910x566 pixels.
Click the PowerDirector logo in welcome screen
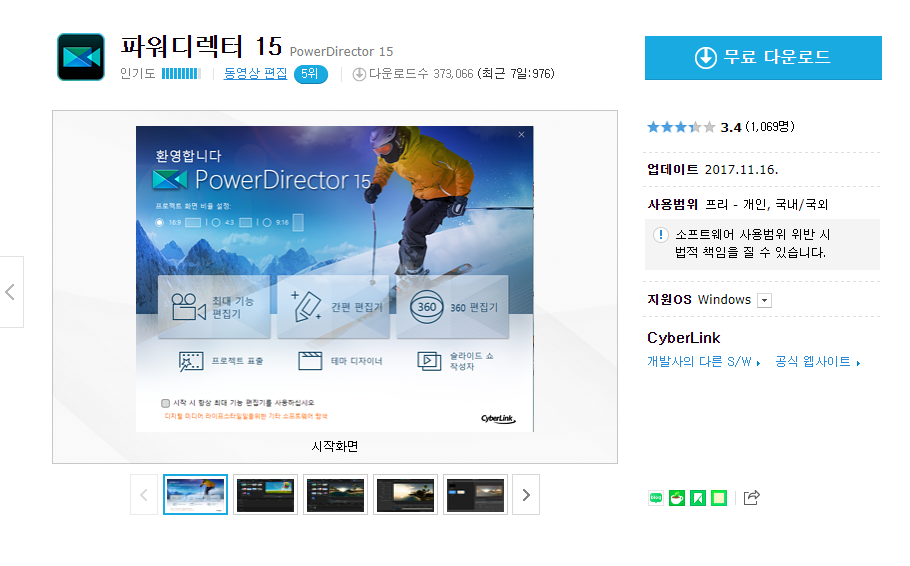click(261, 180)
